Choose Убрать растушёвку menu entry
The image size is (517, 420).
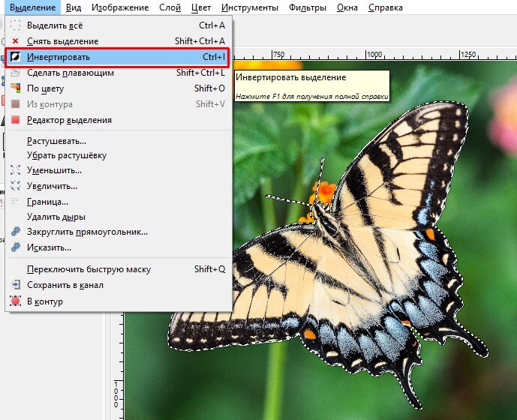pyautogui.click(x=118, y=155)
